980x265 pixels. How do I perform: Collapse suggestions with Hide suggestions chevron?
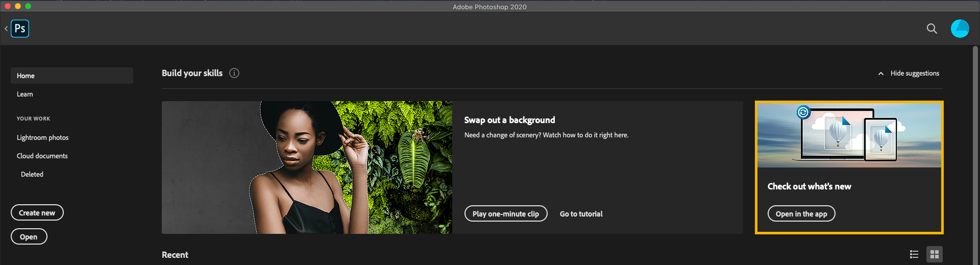tap(881, 74)
